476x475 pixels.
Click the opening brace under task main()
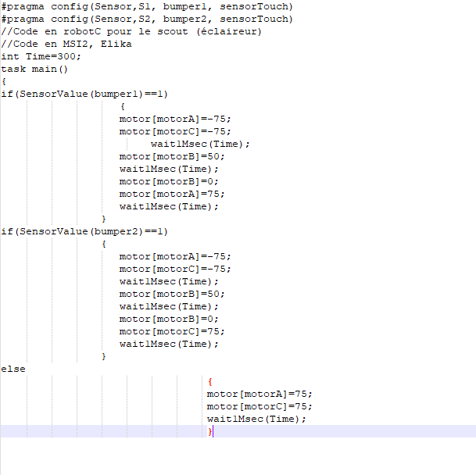(4, 81)
